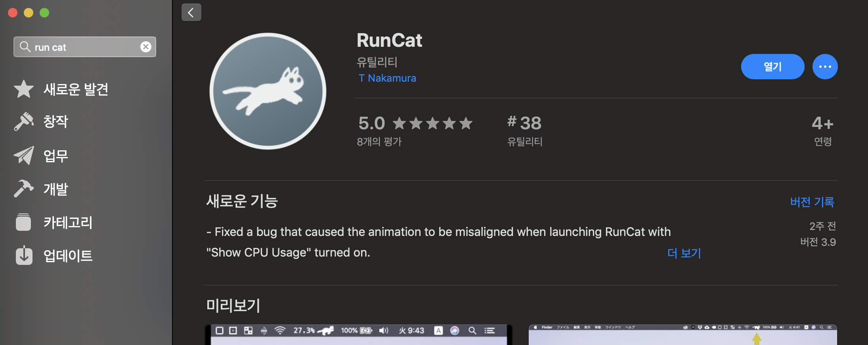Screen dimensions: 868x345
Task: Go back with the chevron button
Action: point(191,12)
